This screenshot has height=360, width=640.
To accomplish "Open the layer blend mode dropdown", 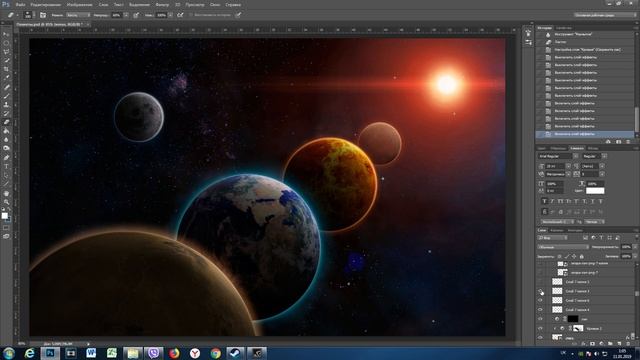I will coord(563,247).
